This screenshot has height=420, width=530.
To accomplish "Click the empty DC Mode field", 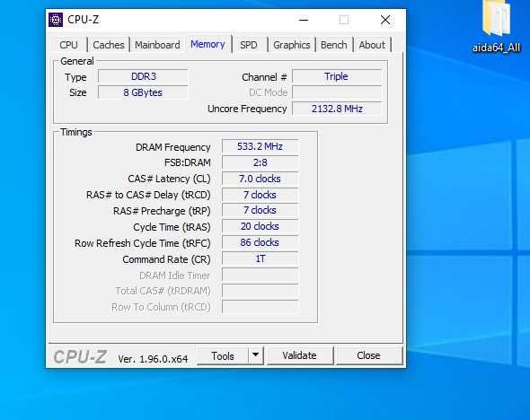I will coord(337,92).
